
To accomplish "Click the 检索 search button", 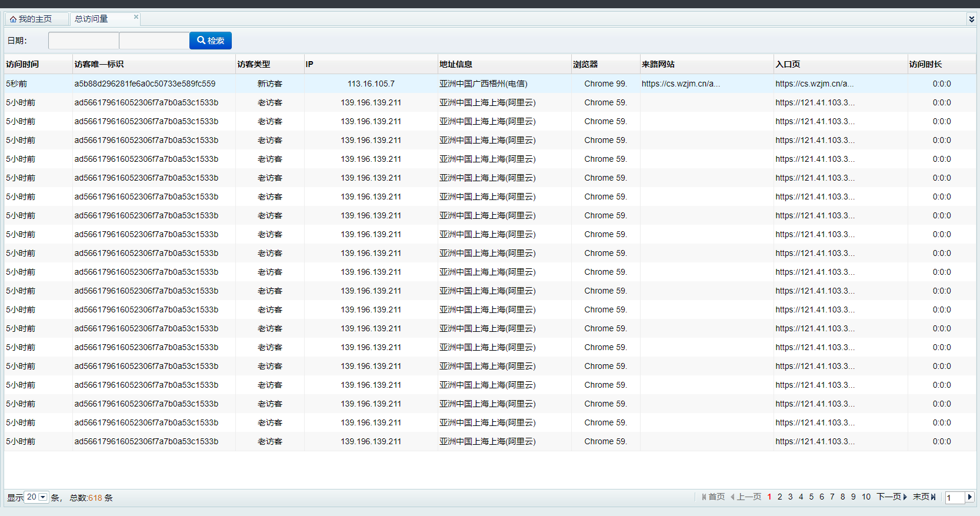I will (211, 41).
